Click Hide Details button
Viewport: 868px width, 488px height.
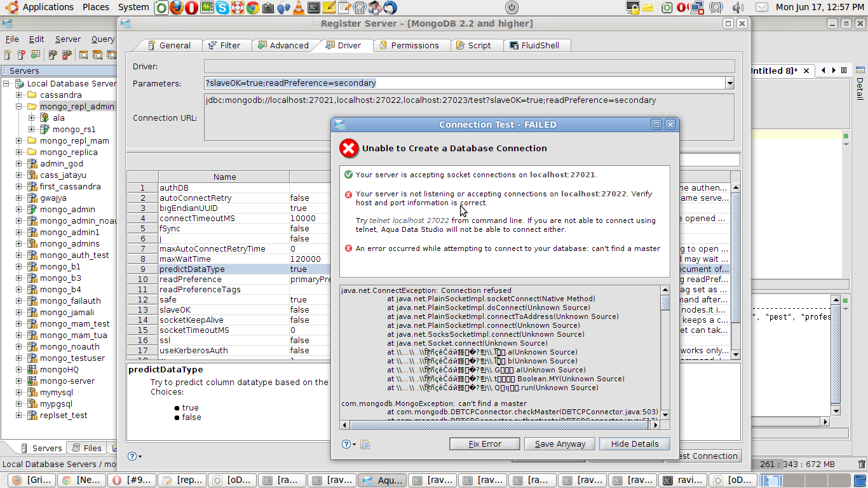[x=635, y=444]
